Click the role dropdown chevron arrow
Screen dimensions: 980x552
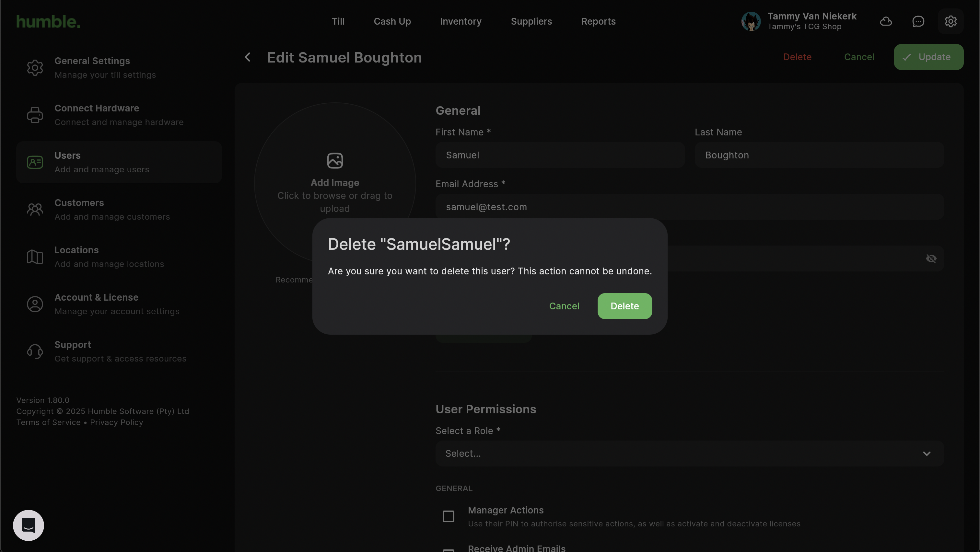coord(927,454)
